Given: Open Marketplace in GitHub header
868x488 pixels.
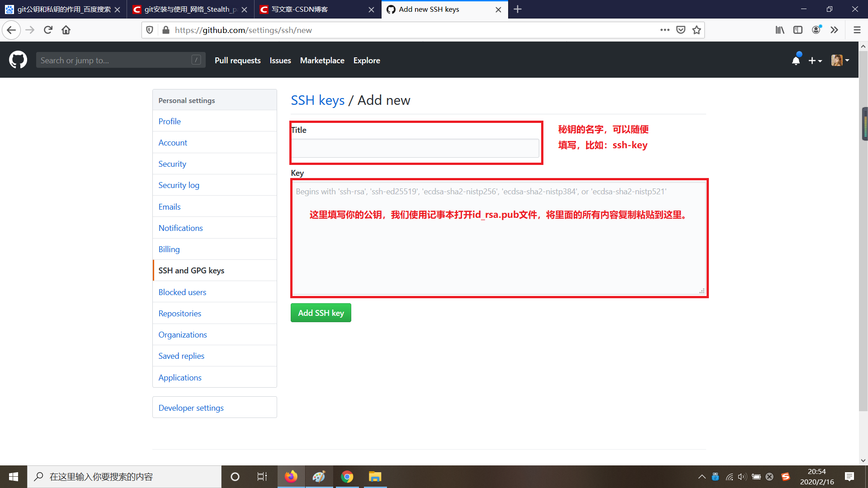Looking at the screenshot, I should coord(322,60).
